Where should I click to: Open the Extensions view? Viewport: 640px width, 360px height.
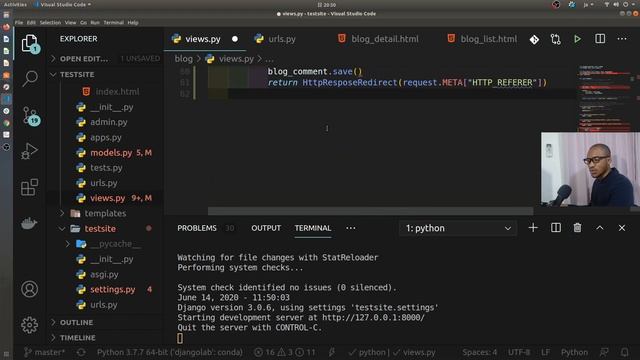[x=30, y=187]
